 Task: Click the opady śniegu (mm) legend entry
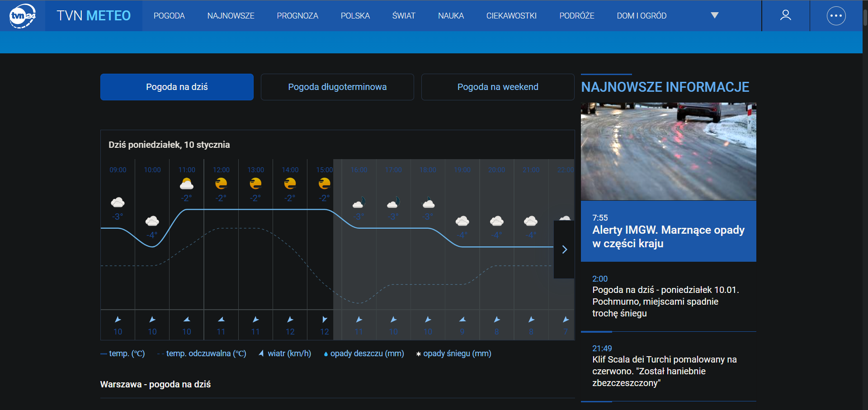pyautogui.click(x=453, y=353)
